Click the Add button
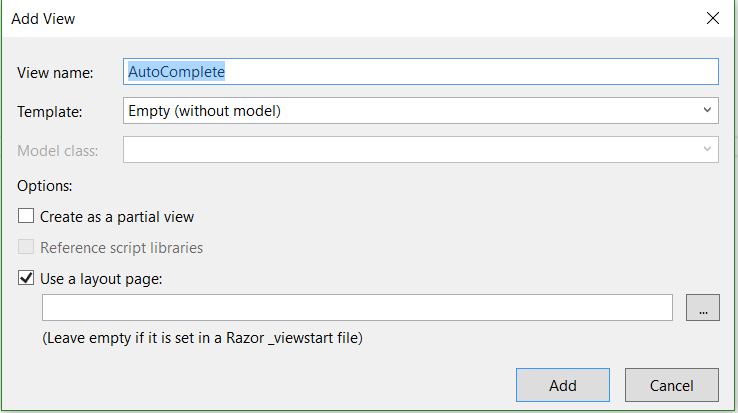The image size is (738, 413). click(x=562, y=385)
